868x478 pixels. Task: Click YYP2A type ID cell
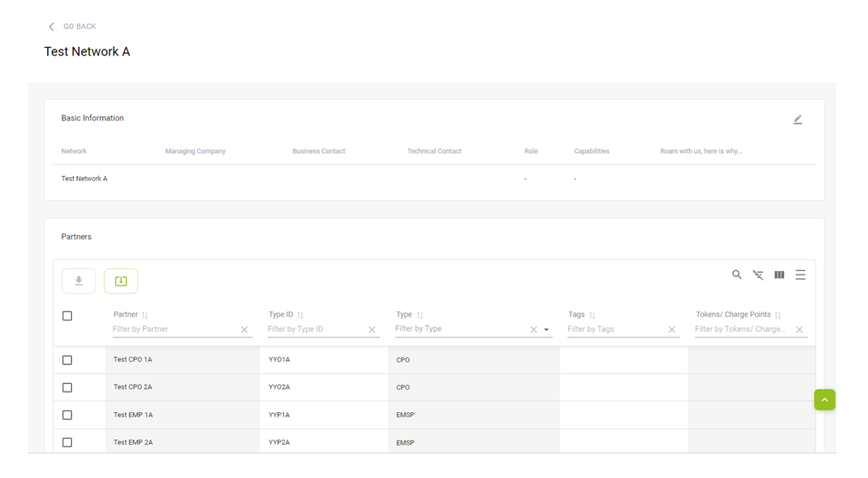(324, 442)
